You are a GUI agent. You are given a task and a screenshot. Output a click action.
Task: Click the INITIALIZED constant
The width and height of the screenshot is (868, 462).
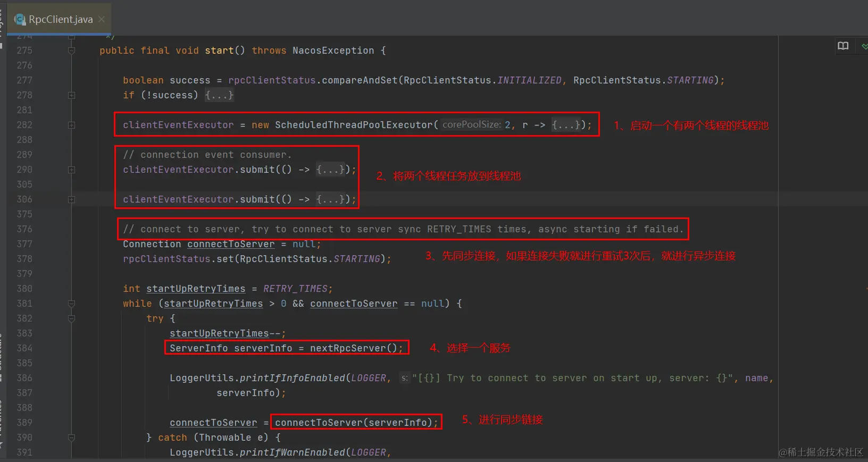pyautogui.click(x=529, y=80)
